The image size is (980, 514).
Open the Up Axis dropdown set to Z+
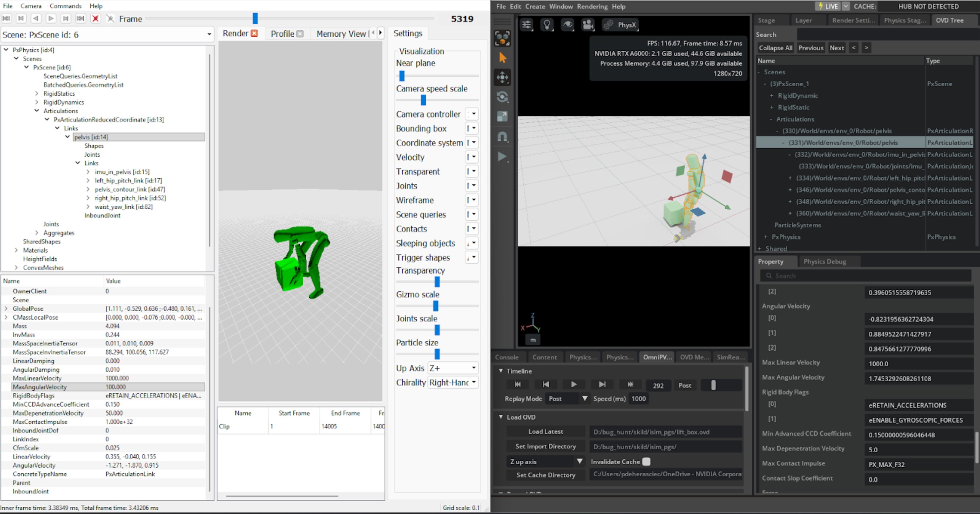point(452,367)
